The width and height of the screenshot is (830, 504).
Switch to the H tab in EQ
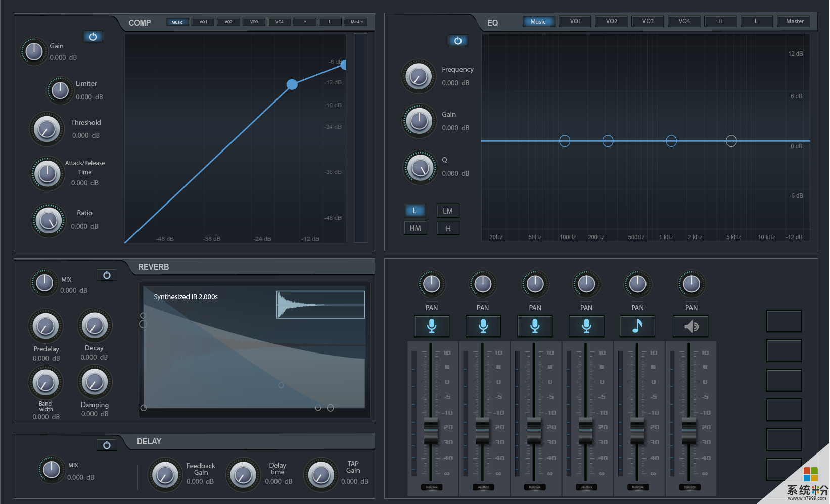(720, 21)
